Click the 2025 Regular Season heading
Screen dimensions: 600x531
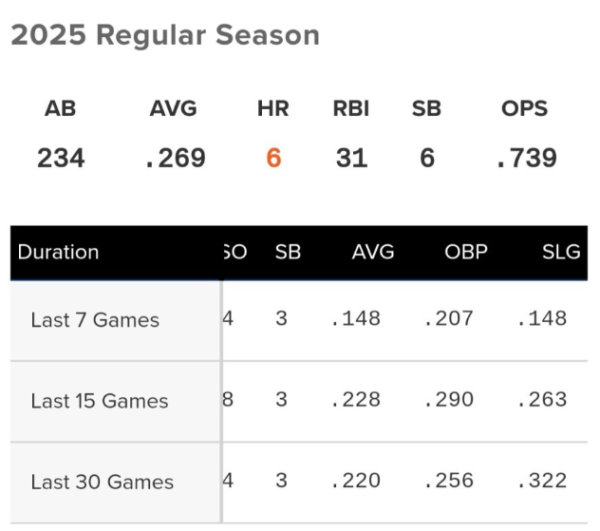point(165,36)
